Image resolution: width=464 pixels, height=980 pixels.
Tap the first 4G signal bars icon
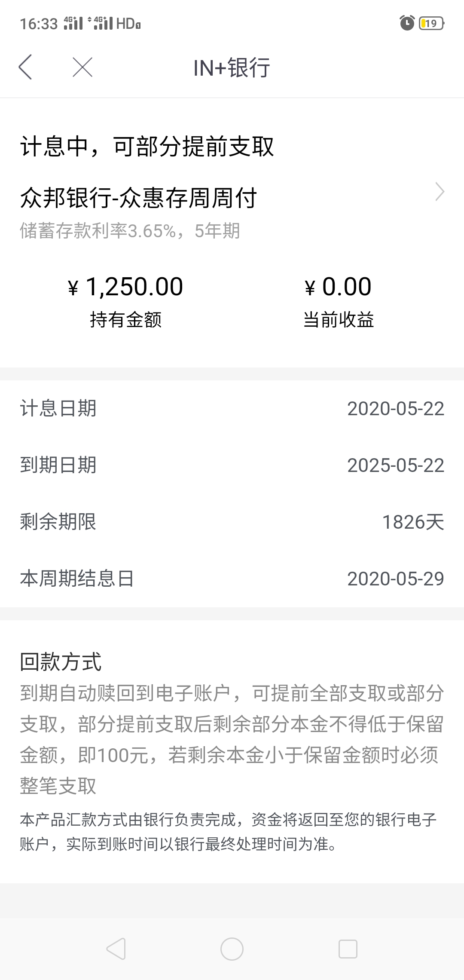pos(73,23)
